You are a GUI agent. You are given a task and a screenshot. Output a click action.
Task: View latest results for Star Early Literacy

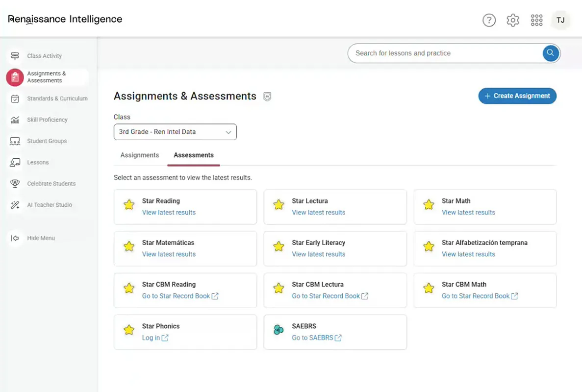pos(318,254)
